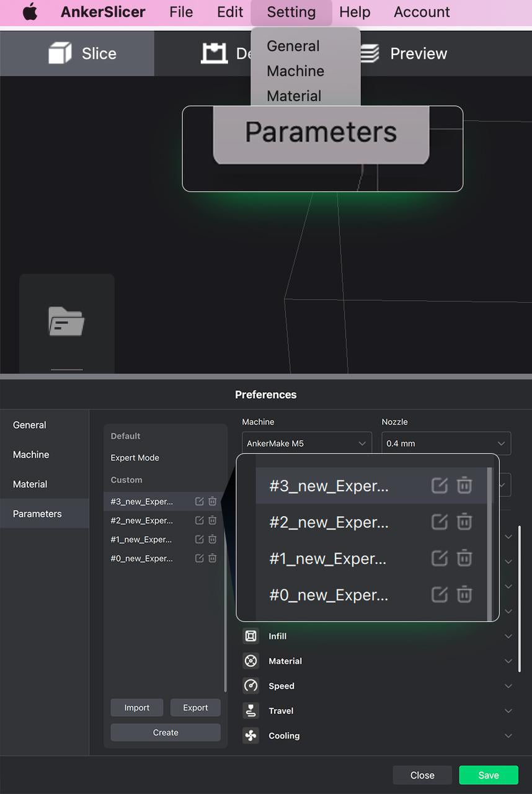The height and width of the screenshot is (794, 532).
Task: Click the Travel category icon
Action: tap(250, 711)
